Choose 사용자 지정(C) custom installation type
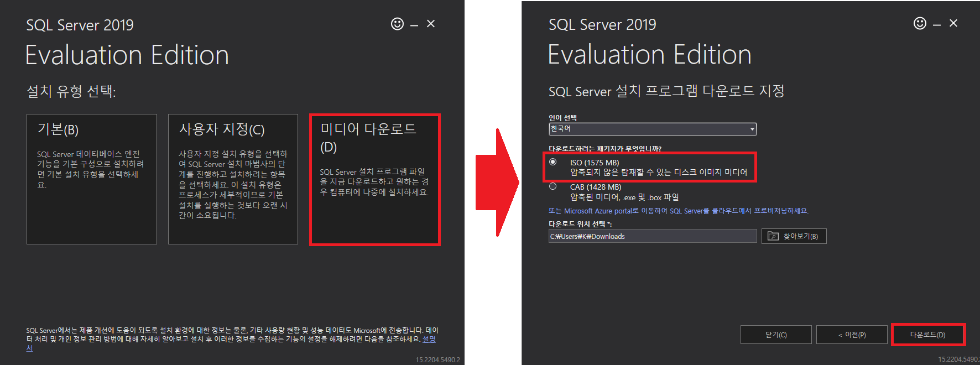Screen dimensions: 980x365 tap(233, 179)
